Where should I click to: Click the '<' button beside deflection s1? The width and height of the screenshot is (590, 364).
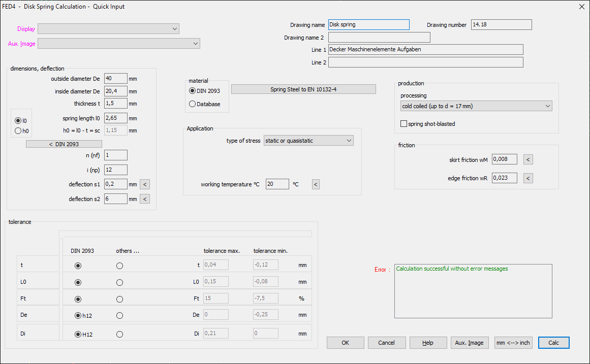click(145, 184)
